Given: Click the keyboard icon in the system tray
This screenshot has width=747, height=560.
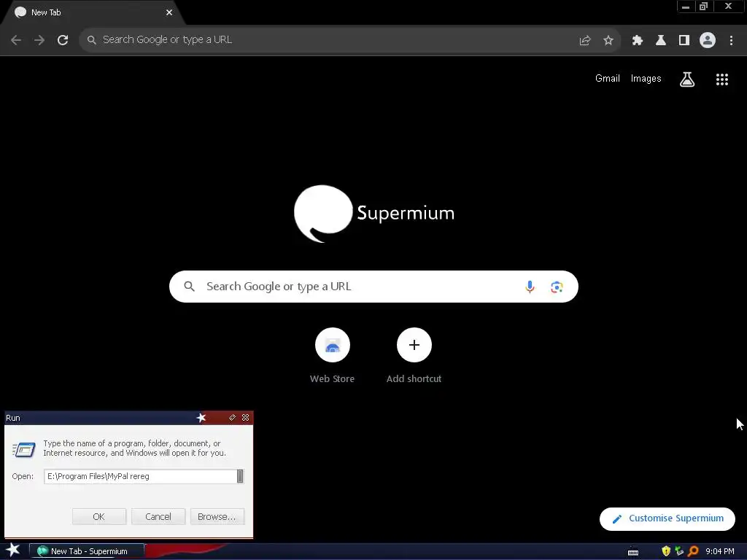Looking at the screenshot, I should point(633,552).
